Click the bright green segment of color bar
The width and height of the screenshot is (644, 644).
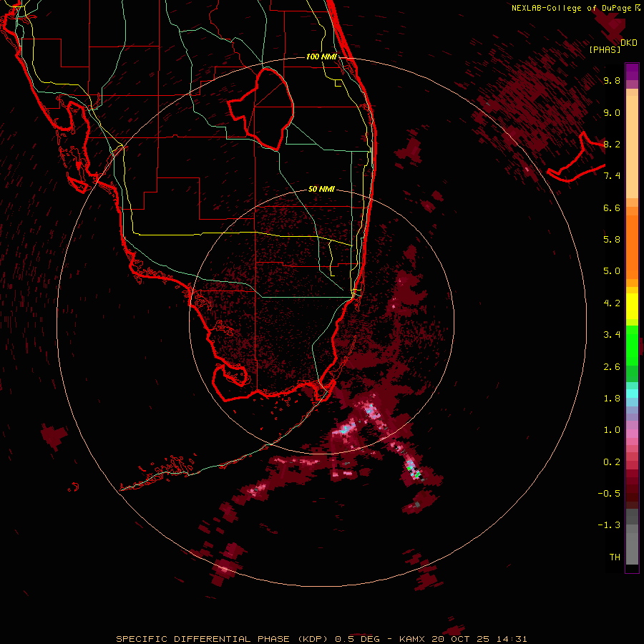(632, 346)
